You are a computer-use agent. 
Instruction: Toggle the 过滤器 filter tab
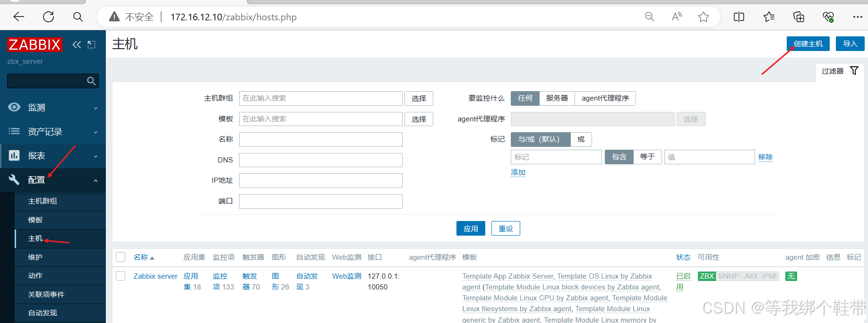[x=840, y=71]
